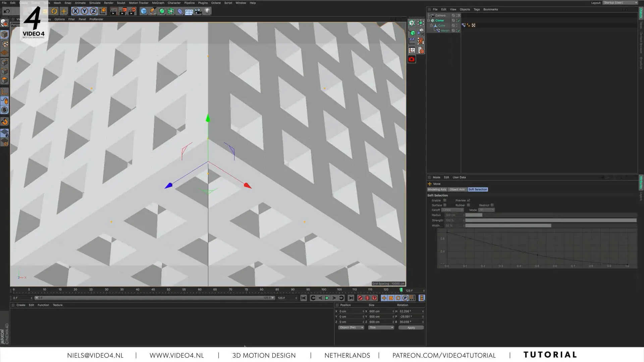Open the Octane menu
Image resolution: width=644 pixels, height=362 pixels.
tap(216, 3)
